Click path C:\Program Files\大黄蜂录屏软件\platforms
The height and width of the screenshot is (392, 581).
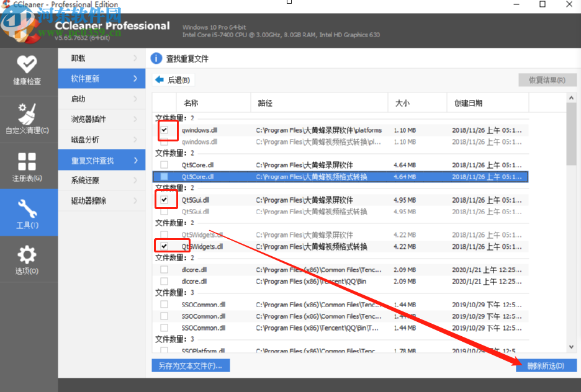tap(318, 130)
